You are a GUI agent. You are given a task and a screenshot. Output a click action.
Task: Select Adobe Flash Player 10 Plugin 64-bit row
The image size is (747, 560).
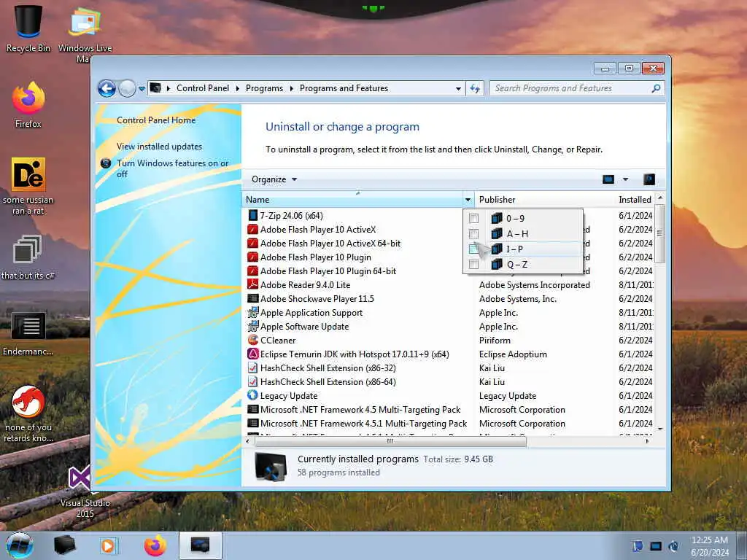point(328,271)
